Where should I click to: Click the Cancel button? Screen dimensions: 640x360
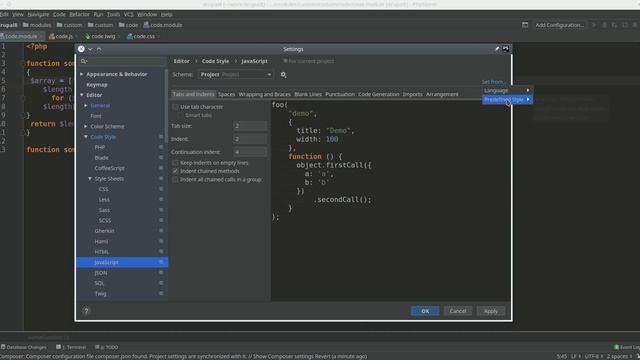click(458, 311)
